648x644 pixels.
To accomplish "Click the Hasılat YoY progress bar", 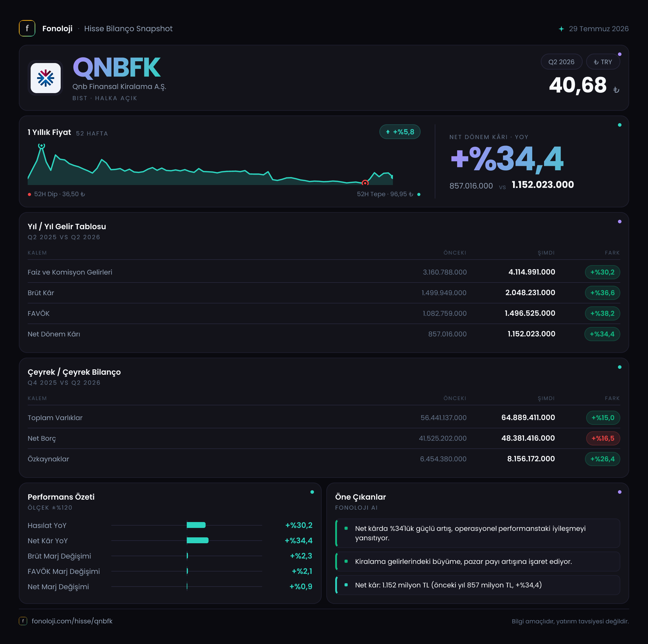I will [196, 525].
